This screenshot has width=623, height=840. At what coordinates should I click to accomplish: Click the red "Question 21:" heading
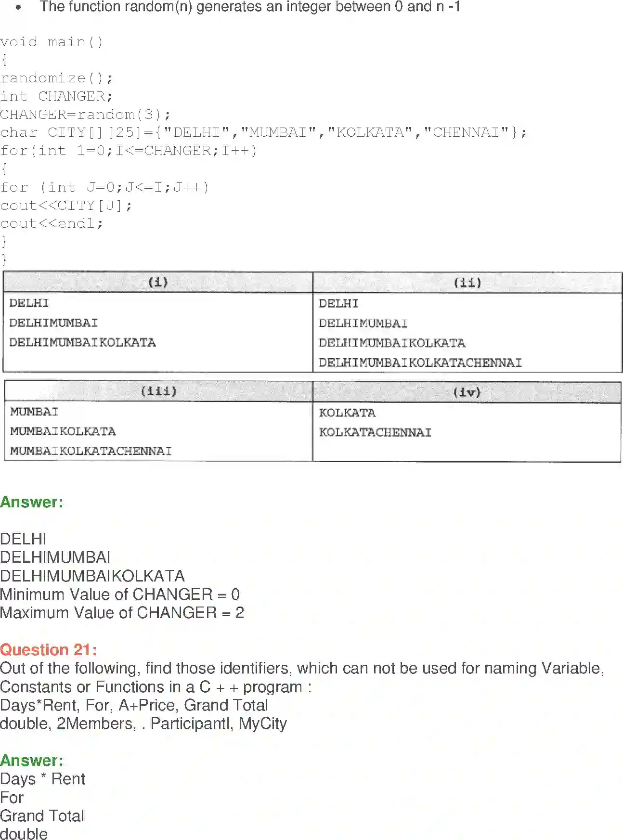(48, 650)
